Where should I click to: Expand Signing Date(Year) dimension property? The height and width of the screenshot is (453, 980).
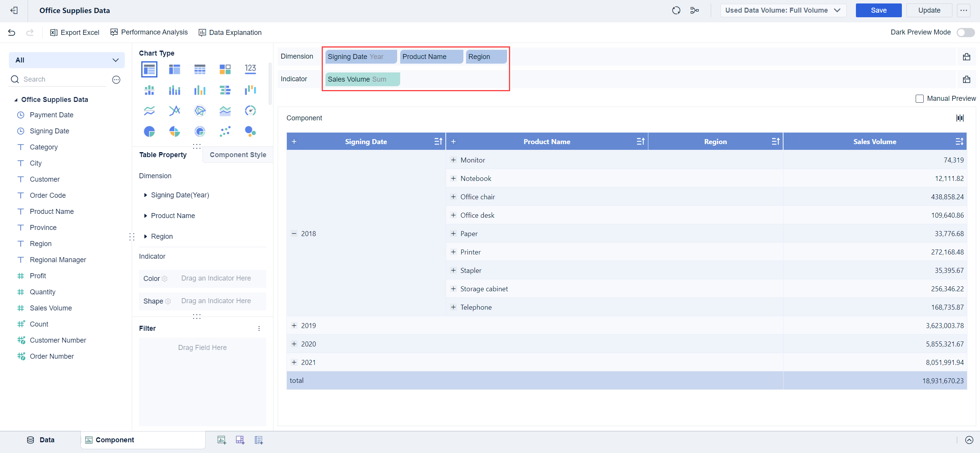[146, 195]
